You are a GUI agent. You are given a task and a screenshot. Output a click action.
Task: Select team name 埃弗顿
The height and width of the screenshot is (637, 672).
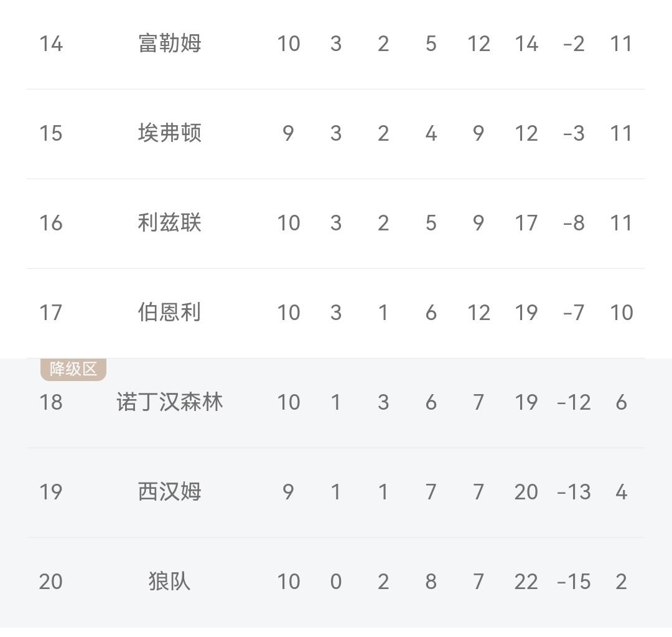[x=169, y=133]
